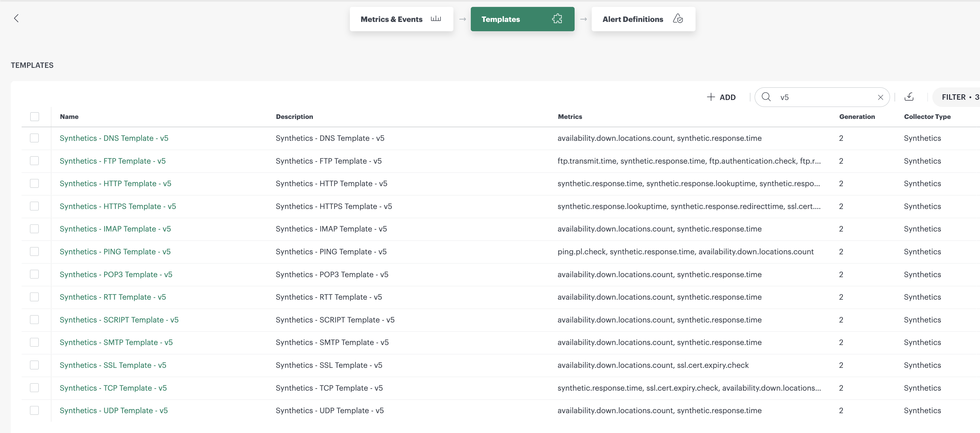The width and height of the screenshot is (980, 433).
Task: Check the Synthetics - DNS Template row
Action: (x=35, y=138)
